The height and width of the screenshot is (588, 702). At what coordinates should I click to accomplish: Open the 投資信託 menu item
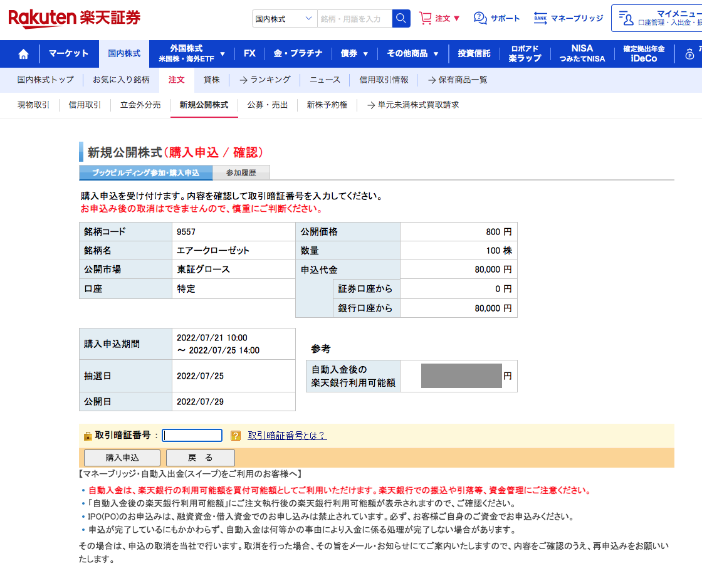tap(474, 54)
